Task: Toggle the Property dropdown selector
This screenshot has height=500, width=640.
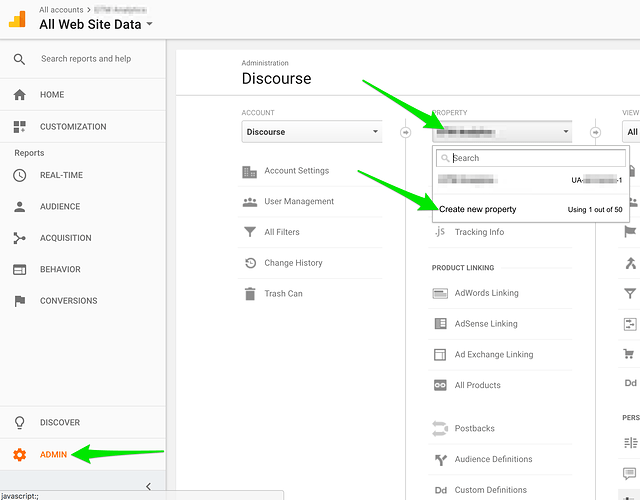Action: click(502, 132)
